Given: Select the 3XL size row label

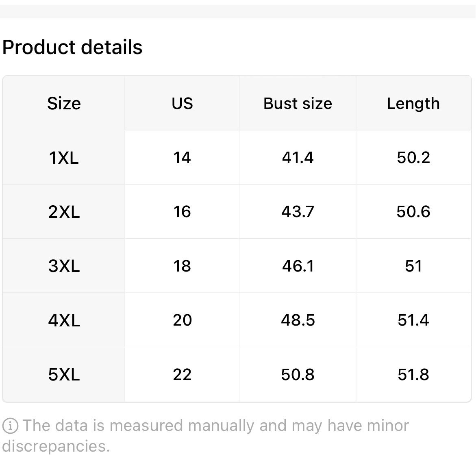Looking at the screenshot, I should point(64,266).
